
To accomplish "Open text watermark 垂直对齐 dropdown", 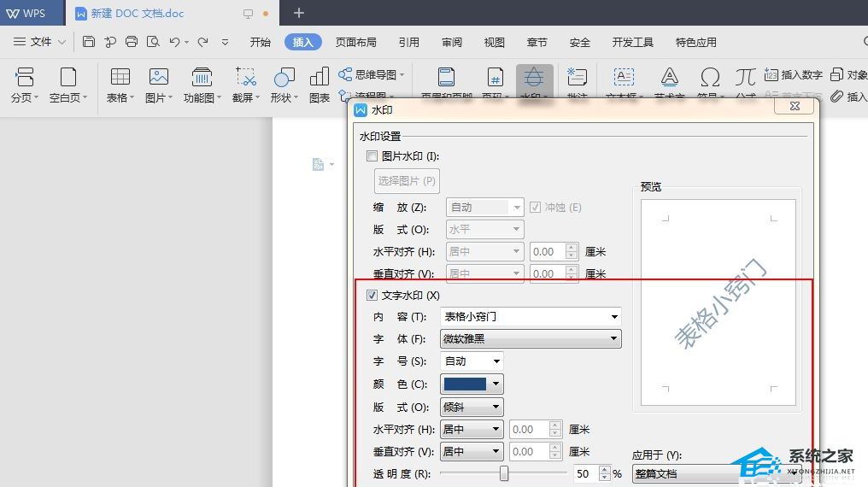I will point(472,452).
